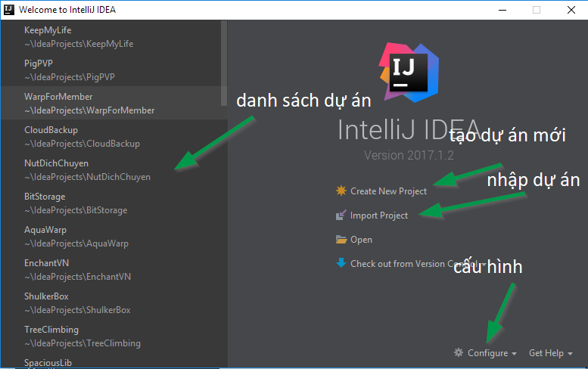Click the Check out from Version Control arrow icon

point(341,263)
